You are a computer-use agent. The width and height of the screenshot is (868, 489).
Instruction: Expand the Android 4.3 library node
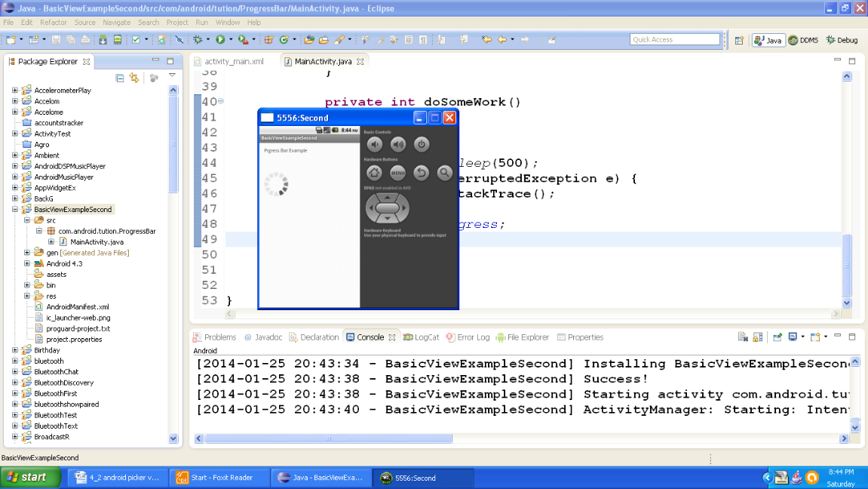coord(27,263)
